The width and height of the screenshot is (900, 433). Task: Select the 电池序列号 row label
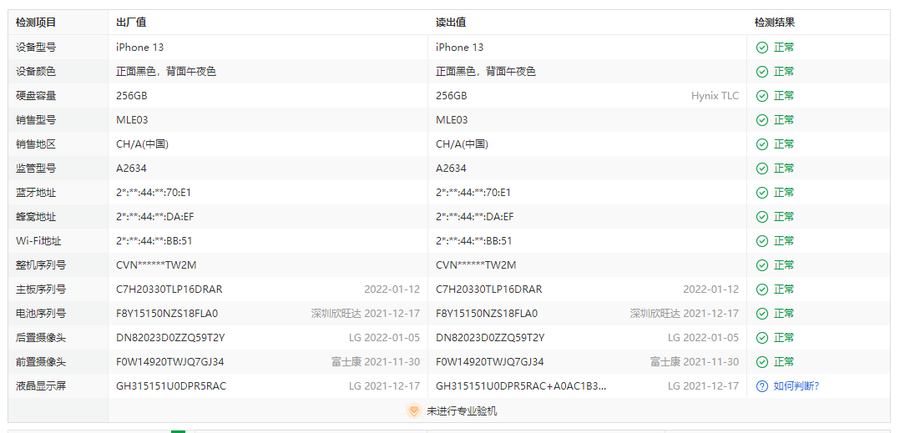41,314
